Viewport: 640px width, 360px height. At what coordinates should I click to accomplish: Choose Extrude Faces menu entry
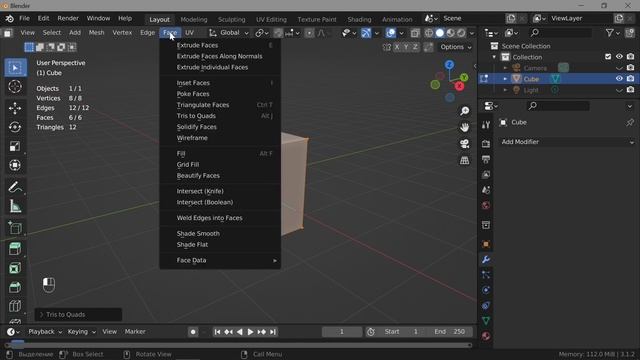pyautogui.click(x=220, y=45)
